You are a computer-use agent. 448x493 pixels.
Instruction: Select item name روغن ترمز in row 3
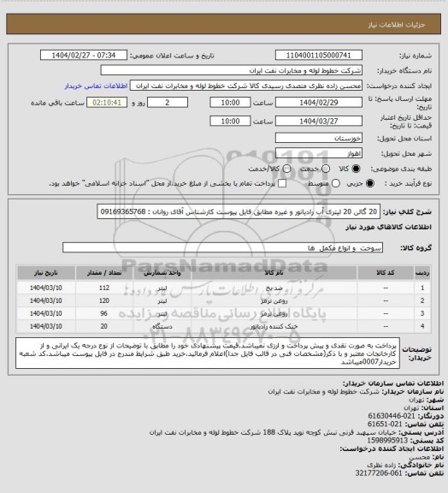pyautogui.click(x=274, y=313)
